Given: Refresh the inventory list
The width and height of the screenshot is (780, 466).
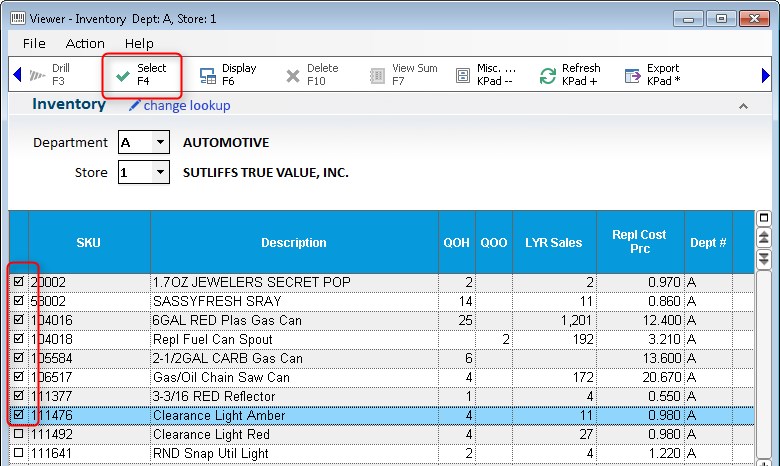Looking at the screenshot, I should click(548, 75).
